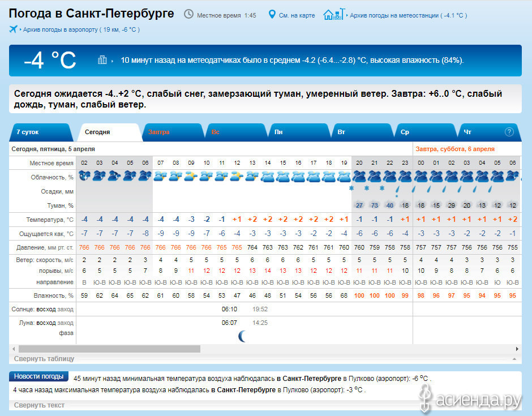Image resolution: width=532 pixels, height=416 pixels.
Task: Click the sunrise time 06:10
Action: 229,309
